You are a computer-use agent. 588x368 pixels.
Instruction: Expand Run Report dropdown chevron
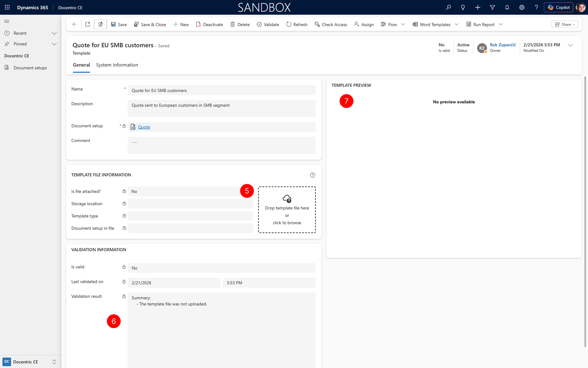tap(501, 25)
